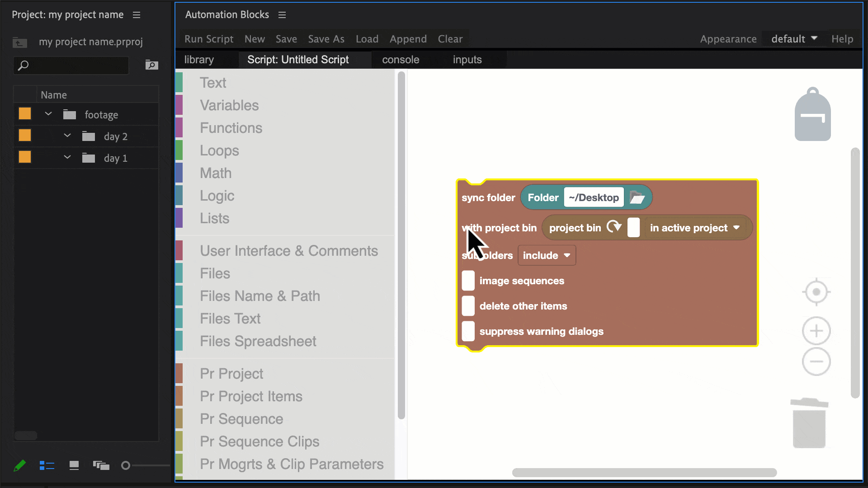This screenshot has height=488, width=868.
Task: Open the in active project dropdown
Action: [695, 228]
